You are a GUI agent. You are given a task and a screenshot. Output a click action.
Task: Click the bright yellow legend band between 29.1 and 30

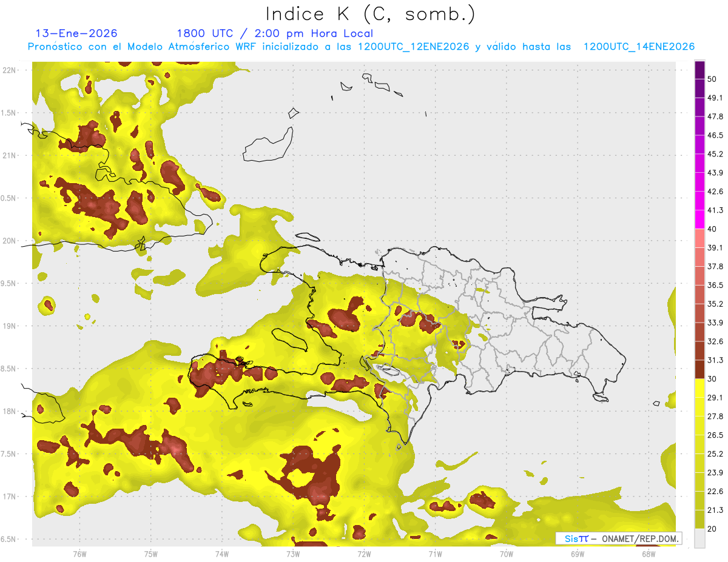tap(699, 388)
